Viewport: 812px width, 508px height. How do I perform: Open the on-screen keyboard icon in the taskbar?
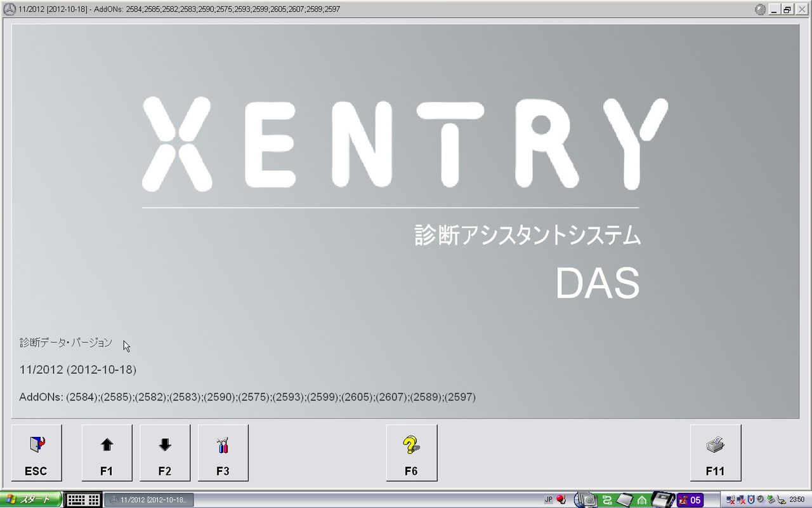click(x=83, y=500)
